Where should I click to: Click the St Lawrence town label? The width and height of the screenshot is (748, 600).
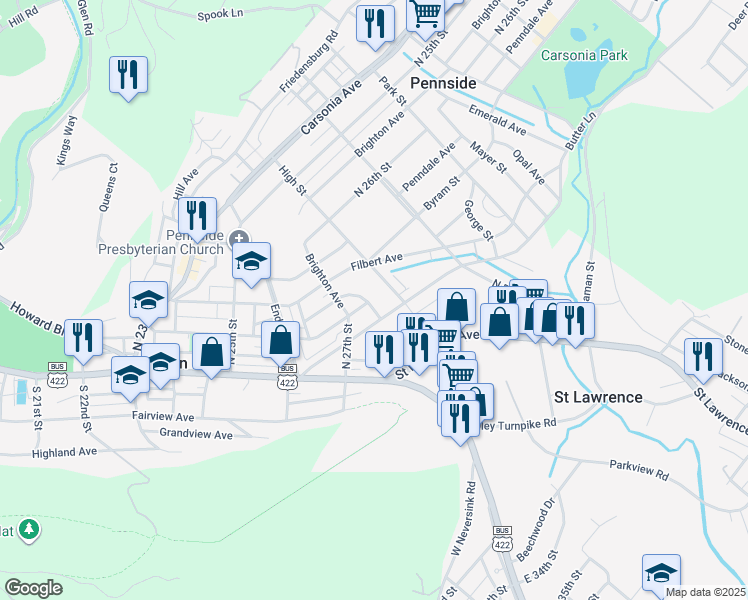coord(598,397)
